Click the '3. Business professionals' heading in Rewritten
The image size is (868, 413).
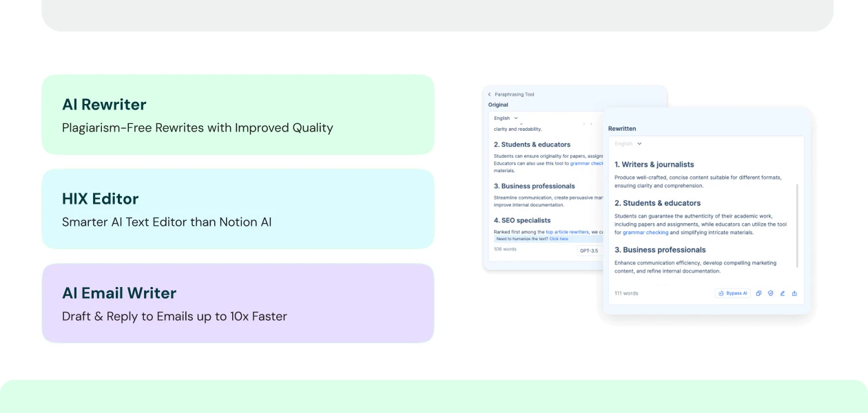(659, 250)
